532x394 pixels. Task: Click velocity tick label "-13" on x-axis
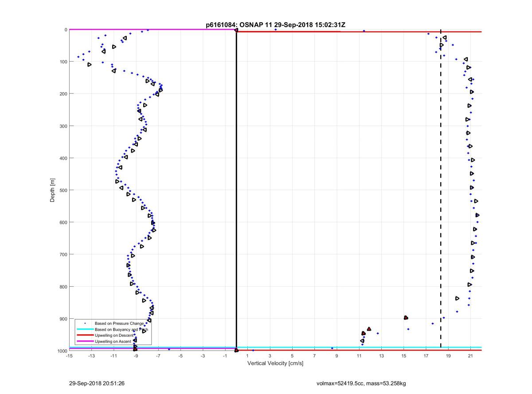point(91,356)
